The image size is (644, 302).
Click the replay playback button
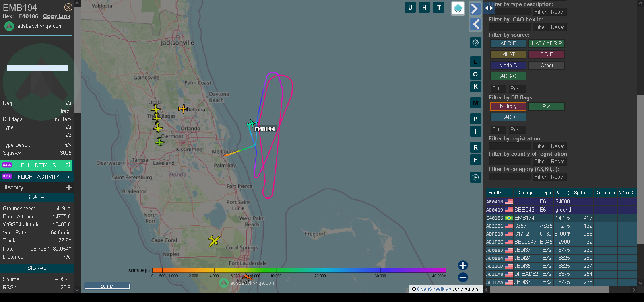(x=475, y=177)
